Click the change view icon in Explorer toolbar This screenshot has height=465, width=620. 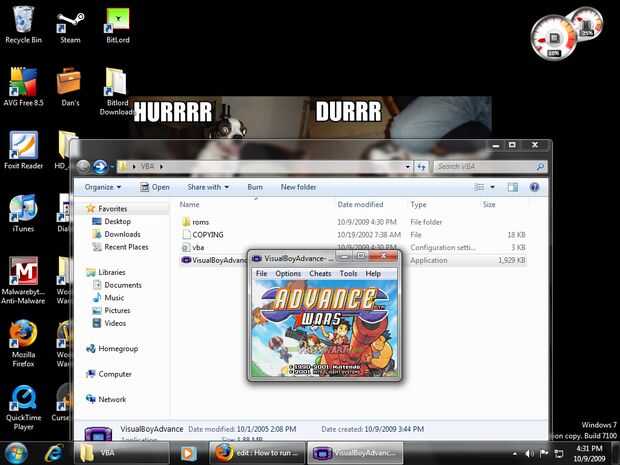coord(479,187)
